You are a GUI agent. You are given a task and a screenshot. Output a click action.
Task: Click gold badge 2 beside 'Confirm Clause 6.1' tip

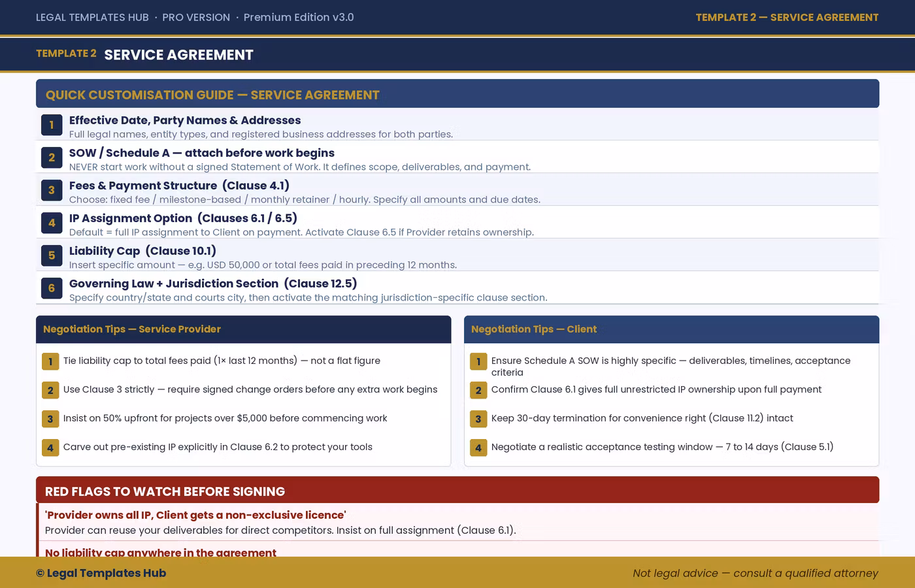478,390
